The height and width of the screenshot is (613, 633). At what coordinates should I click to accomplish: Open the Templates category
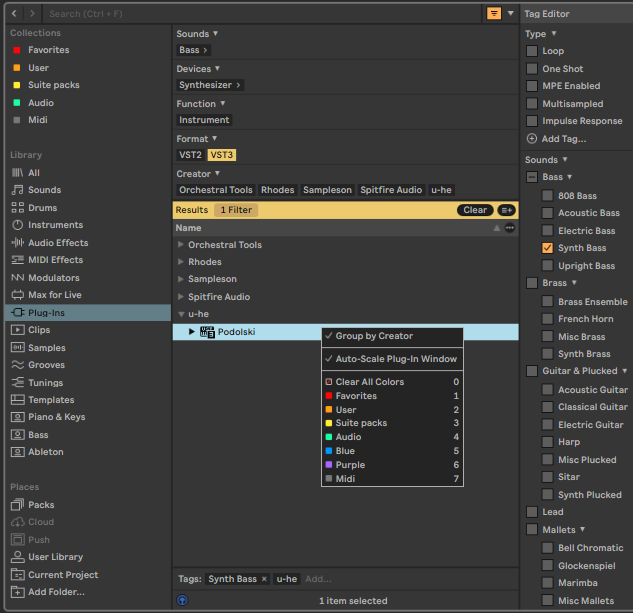click(51, 400)
